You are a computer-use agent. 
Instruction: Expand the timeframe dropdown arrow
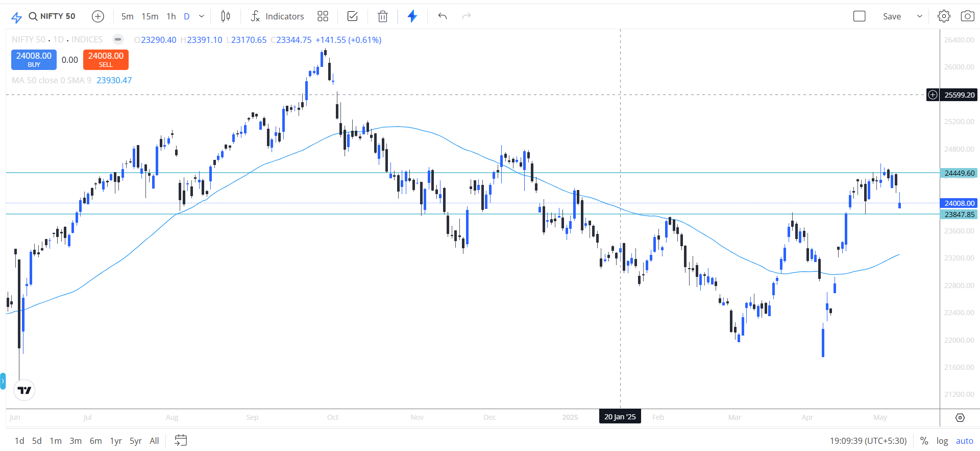pyautogui.click(x=202, y=16)
